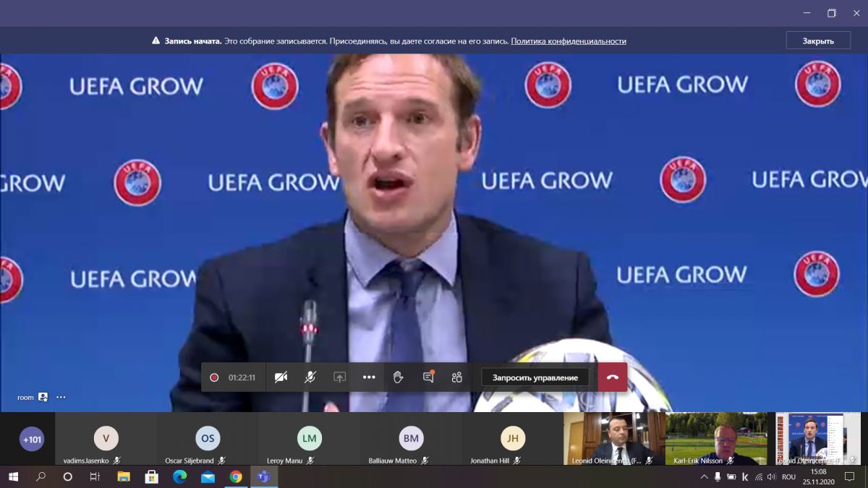Viewport: 868px width, 488px height.
Task: Select Oscar Siljebrand's OS avatar
Action: (x=208, y=438)
